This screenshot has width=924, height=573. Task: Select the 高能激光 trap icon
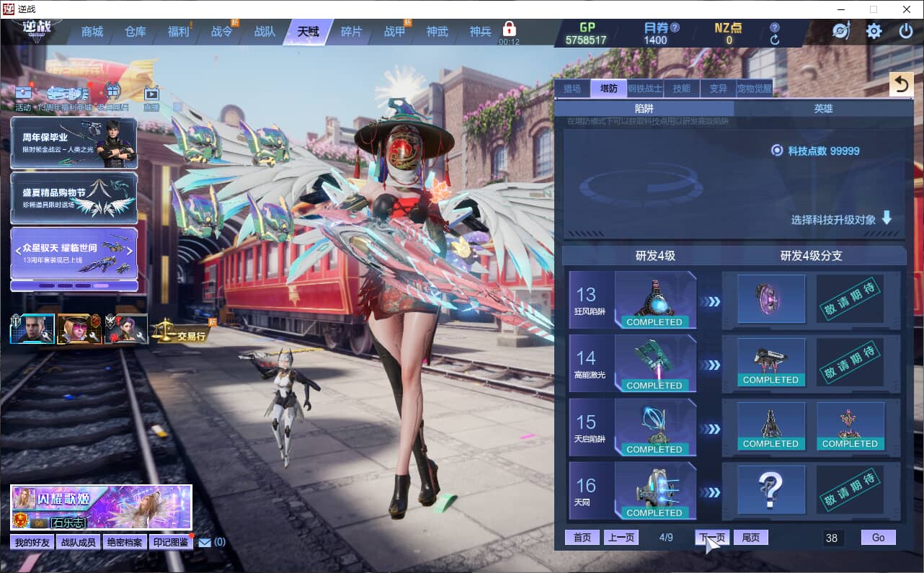(x=655, y=364)
